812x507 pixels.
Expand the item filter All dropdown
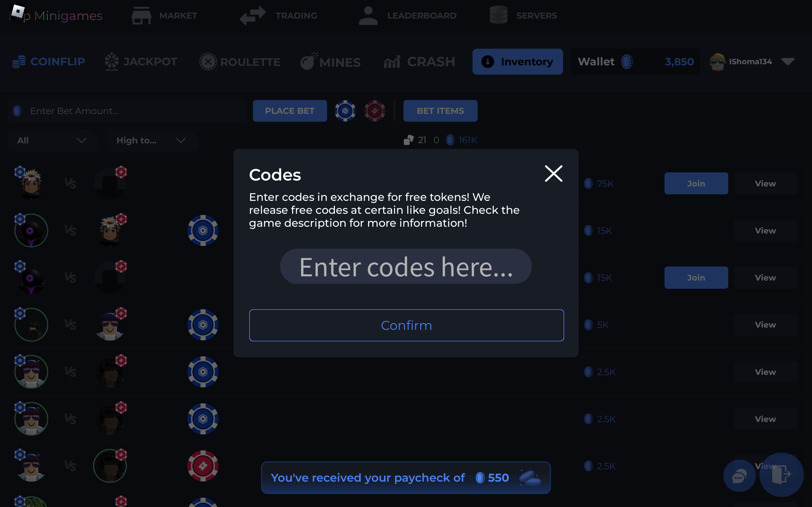[51, 140]
